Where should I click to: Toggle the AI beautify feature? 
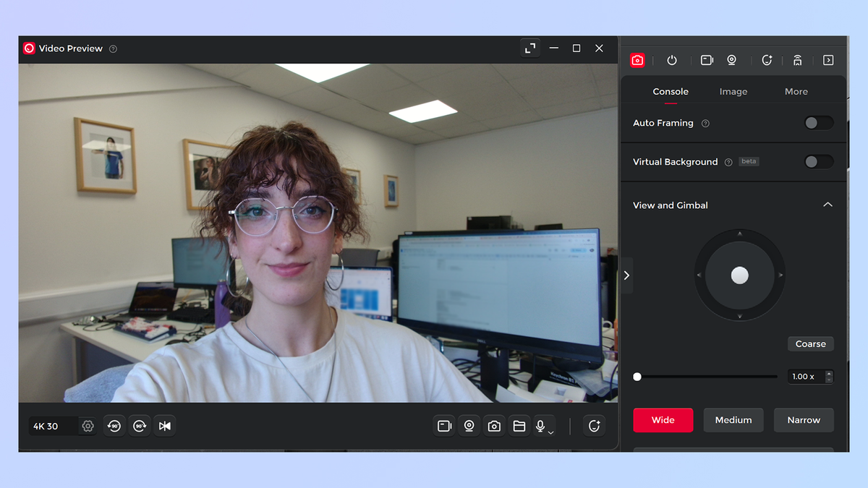click(594, 426)
